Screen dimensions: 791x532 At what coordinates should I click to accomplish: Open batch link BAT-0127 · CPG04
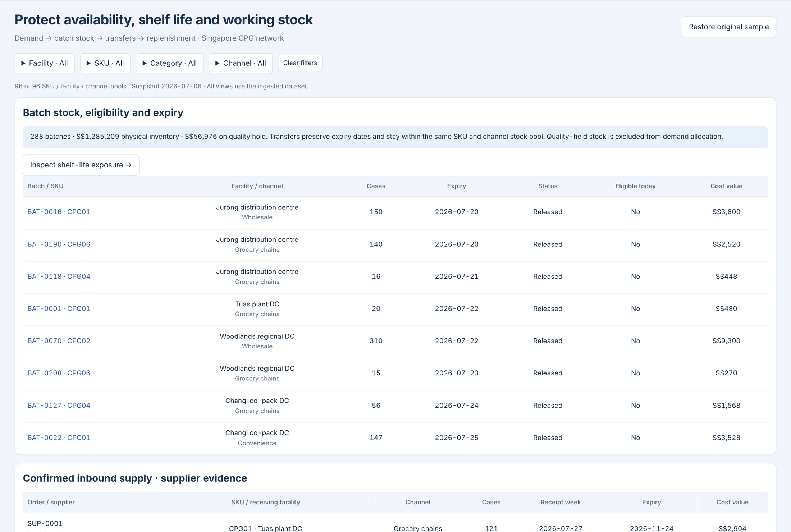click(x=59, y=405)
